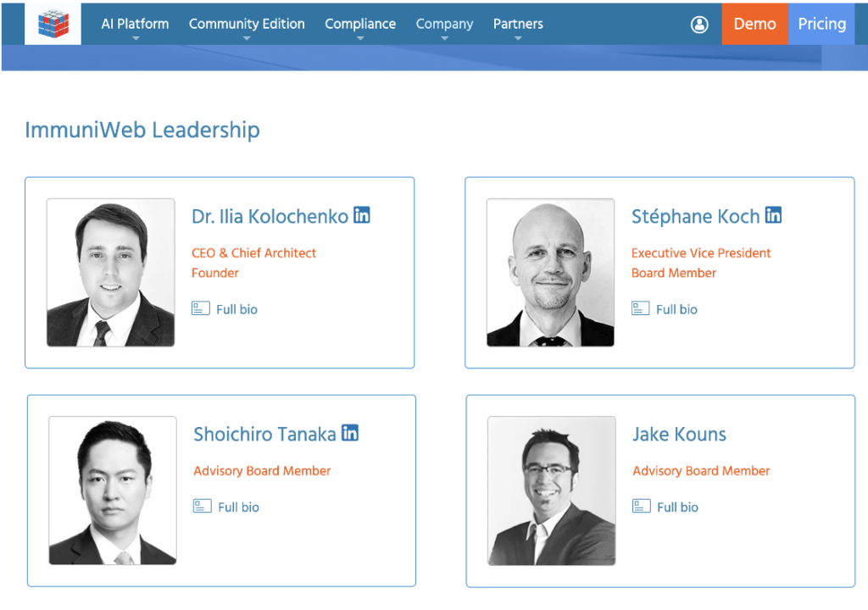Viewport: 868px width, 610px height.
Task: Click bio card icon under Jake Kouns
Action: [642, 507]
